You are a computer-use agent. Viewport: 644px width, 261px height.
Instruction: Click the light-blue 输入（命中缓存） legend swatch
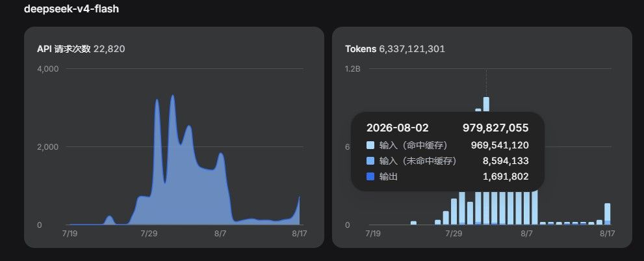click(x=370, y=145)
